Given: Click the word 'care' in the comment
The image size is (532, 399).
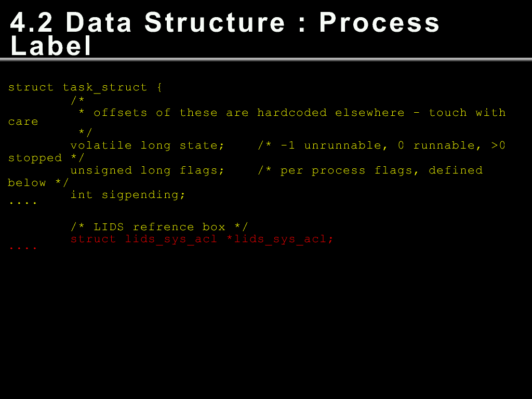Looking at the screenshot, I should 23,122.
